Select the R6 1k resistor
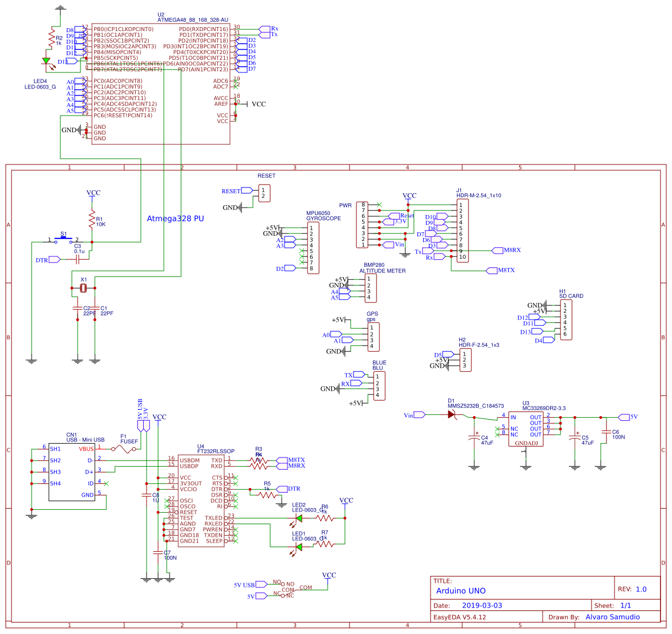 pyautogui.click(x=324, y=518)
